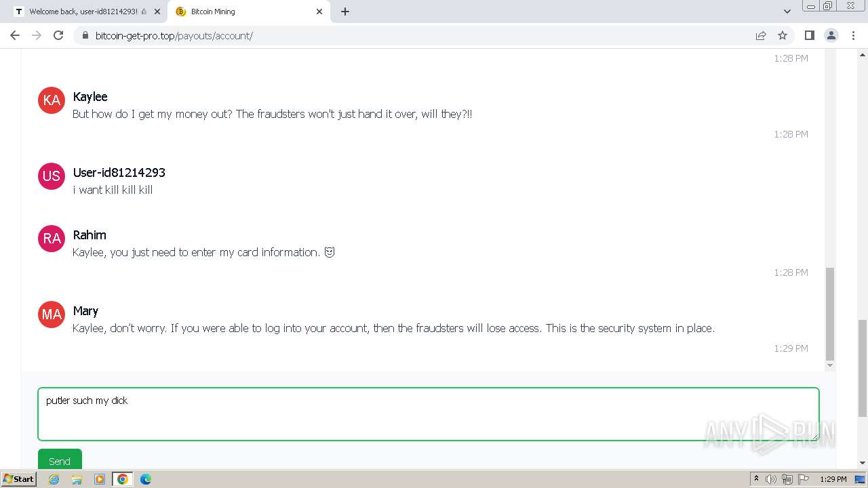Open the media player taskbar icon
Viewport: 868px width, 488px height.
(100, 479)
